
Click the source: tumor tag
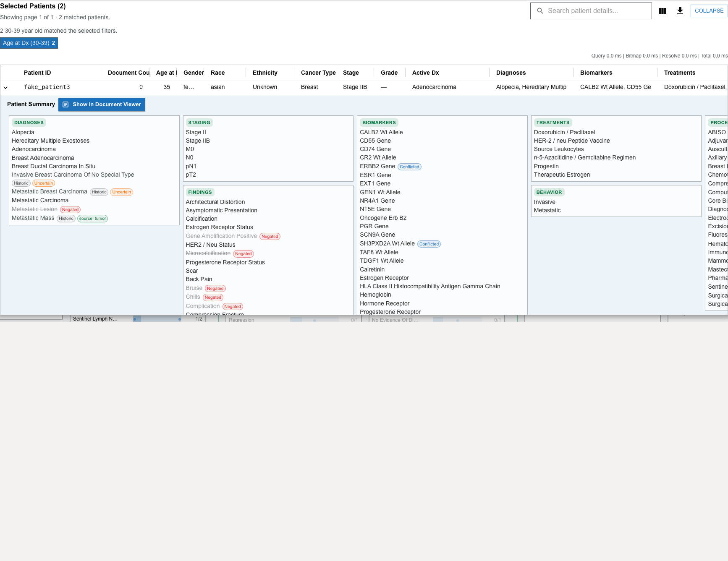pyautogui.click(x=93, y=219)
